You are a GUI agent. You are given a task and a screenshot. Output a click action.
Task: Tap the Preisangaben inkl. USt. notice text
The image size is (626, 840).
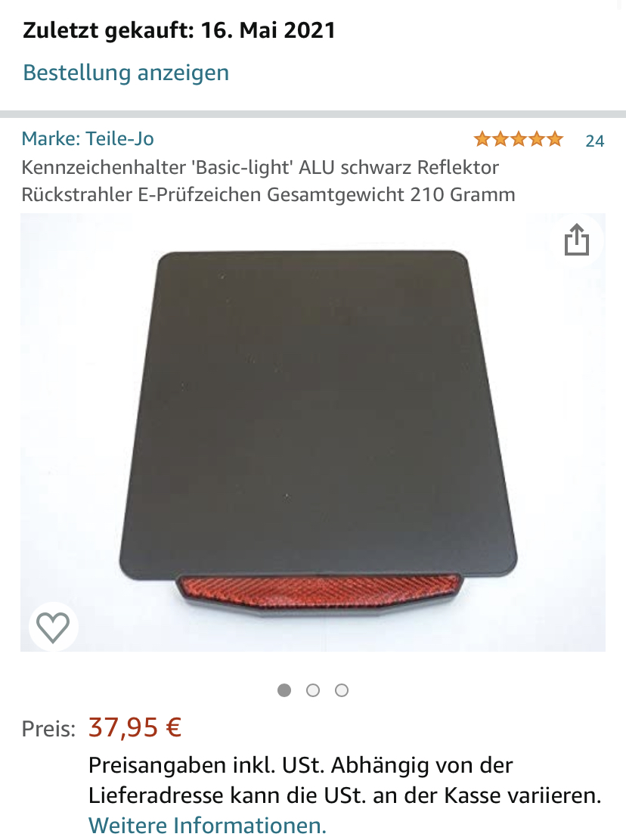pyautogui.click(x=345, y=780)
